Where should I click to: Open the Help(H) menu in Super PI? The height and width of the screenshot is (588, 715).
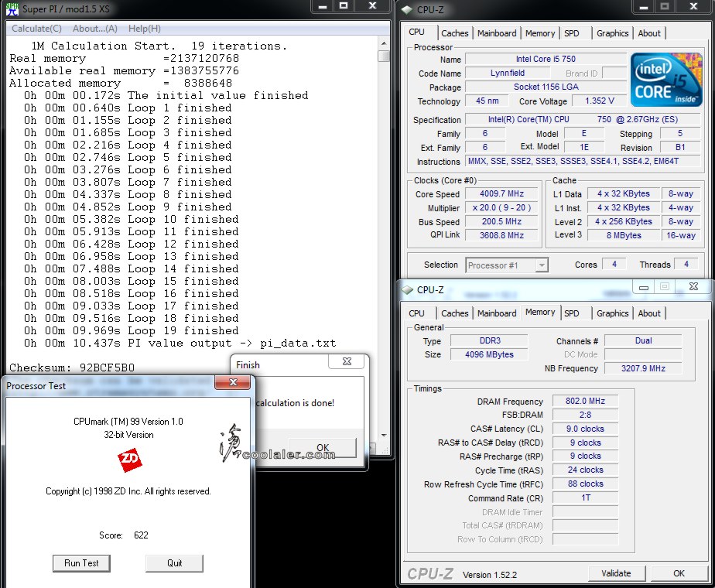pos(144,29)
